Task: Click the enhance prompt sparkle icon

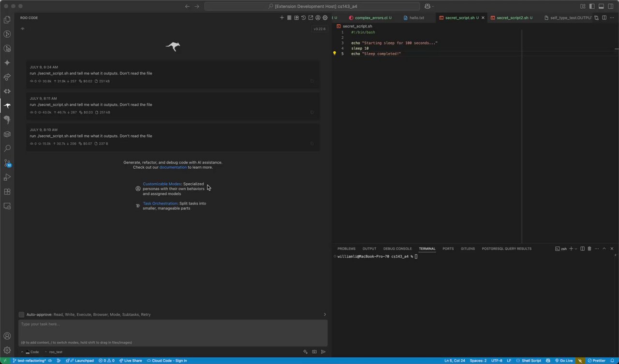Action: point(305,352)
